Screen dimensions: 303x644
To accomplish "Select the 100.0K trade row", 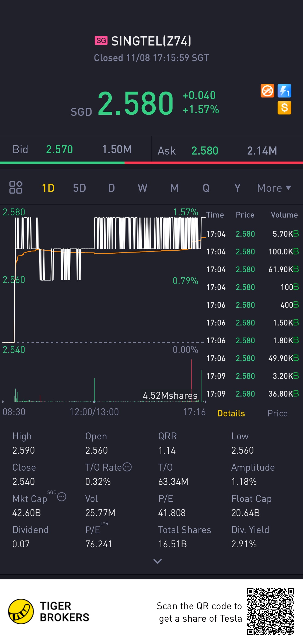I will pos(253,251).
